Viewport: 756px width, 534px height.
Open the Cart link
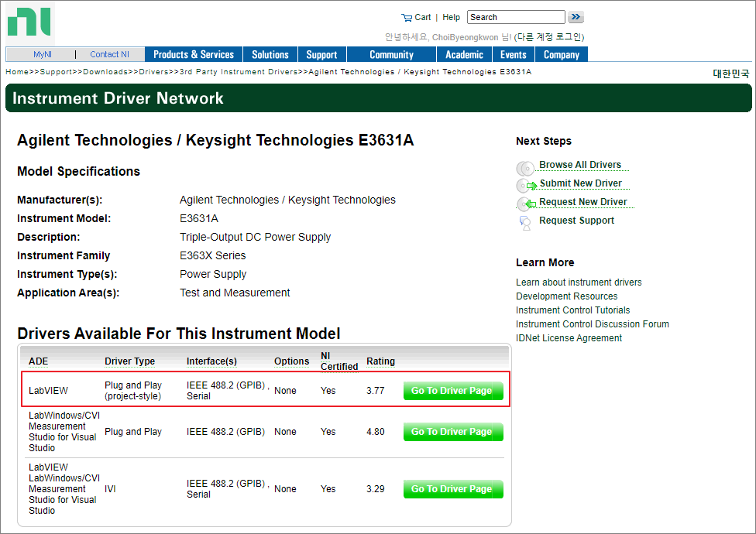coord(422,17)
